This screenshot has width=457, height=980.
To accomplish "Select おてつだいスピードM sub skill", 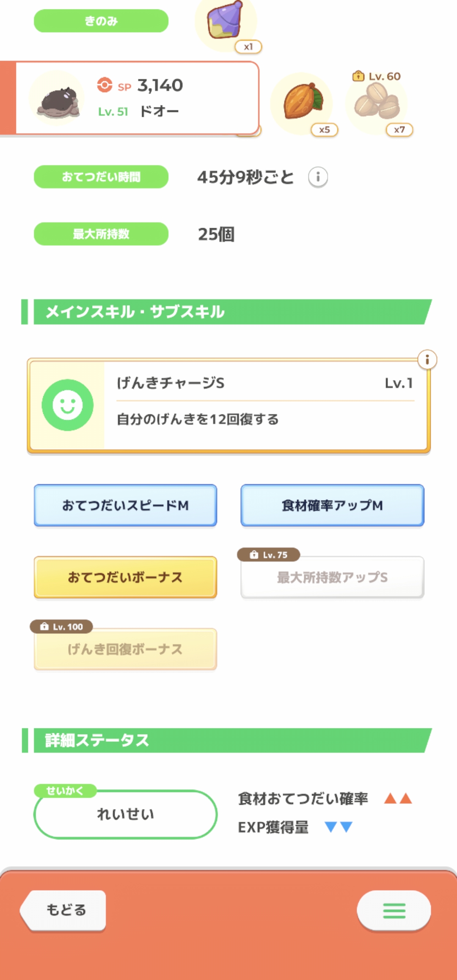I will [x=125, y=505].
